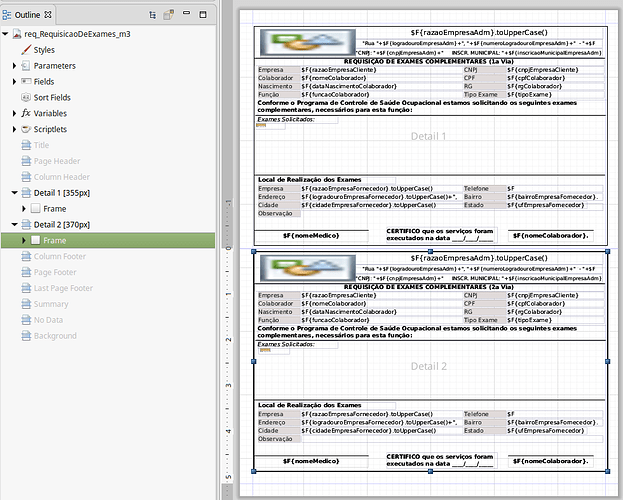Click the Title band icon
Viewport: 623px width, 500px height.
point(26,145)
